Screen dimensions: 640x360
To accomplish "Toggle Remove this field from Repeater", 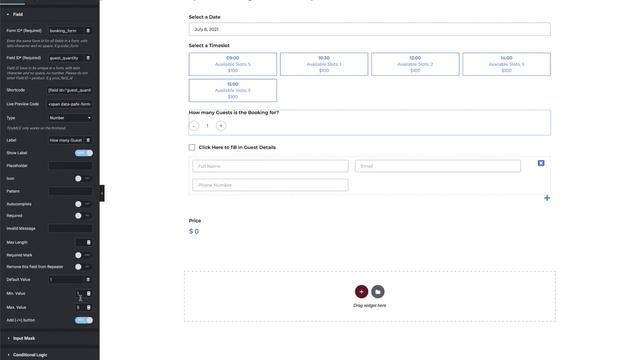I will [83, 267].
